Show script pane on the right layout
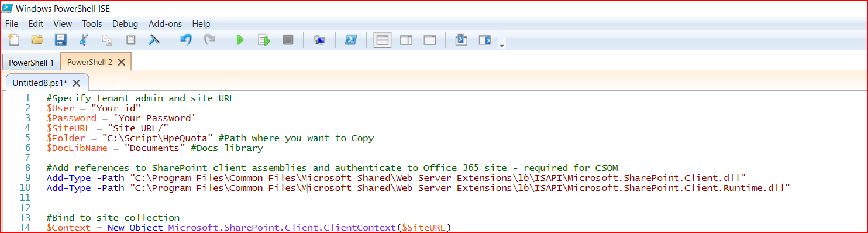868x233 pixels. (x=406, y=40)
